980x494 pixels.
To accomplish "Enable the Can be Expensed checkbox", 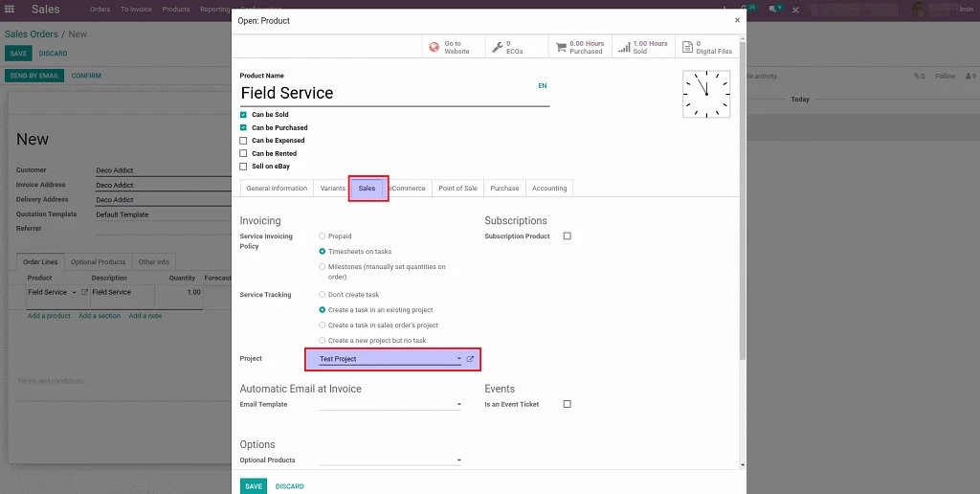I will (243, 141).
